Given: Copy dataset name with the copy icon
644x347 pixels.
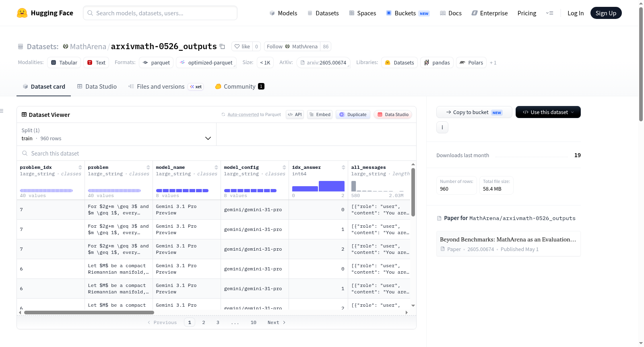Looking at the screenshot, I should tap(222, 46).
